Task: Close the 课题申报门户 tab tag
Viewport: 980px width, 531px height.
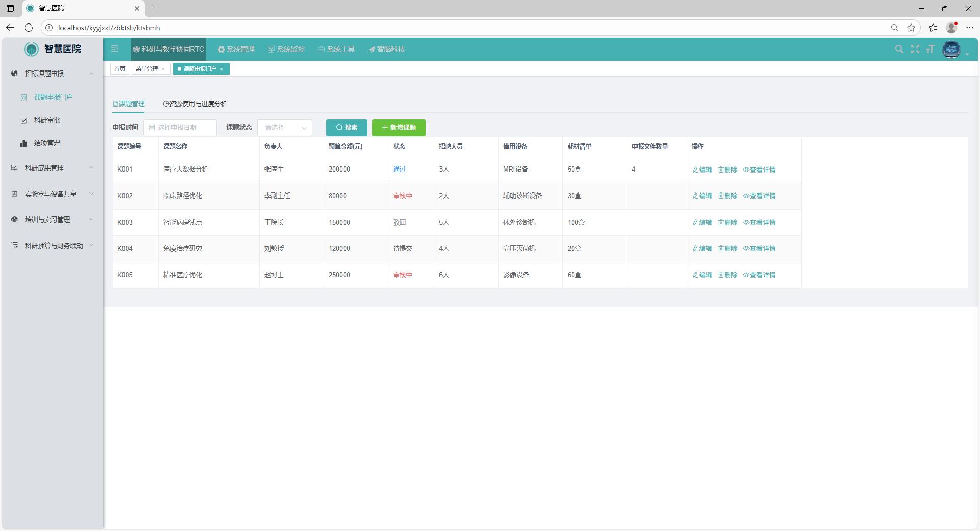Action: (222, 69)
